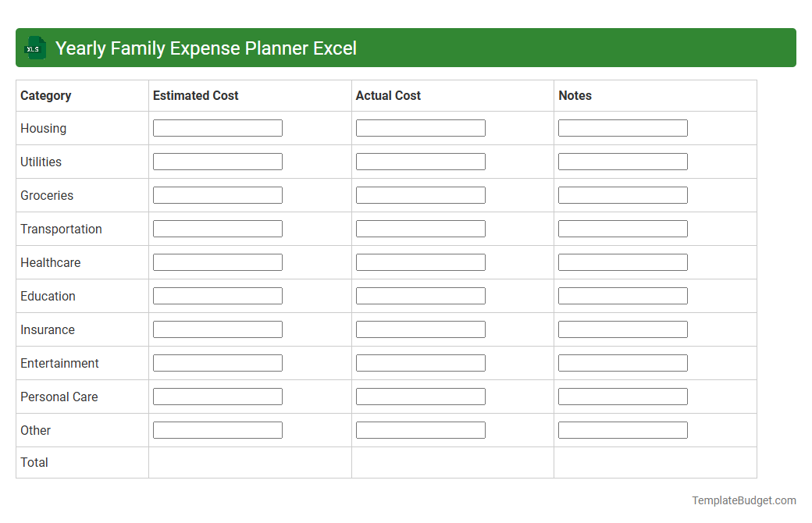The height and width of the screenshot is (523, 812).
Task: Select the Notes column header
Action: (575, 95)
